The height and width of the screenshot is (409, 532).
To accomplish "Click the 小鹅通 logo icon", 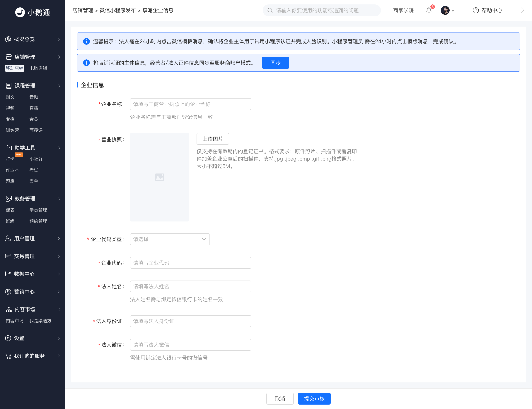I will [20, 12].
